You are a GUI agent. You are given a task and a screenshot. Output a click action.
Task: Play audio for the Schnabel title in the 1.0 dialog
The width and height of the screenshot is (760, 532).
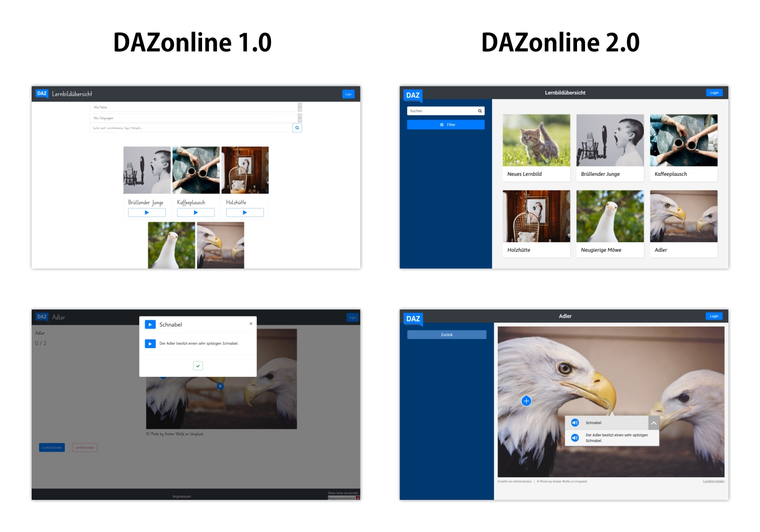click(x=150, y=325)
